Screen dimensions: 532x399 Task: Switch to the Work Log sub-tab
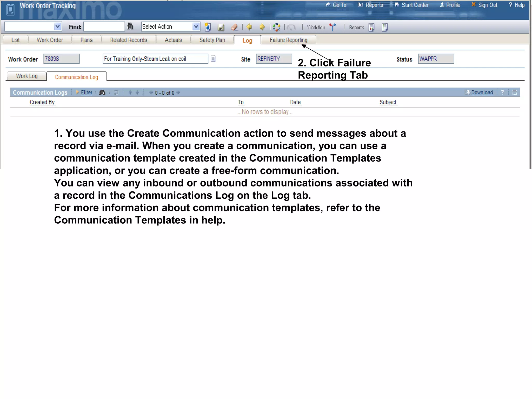point(27,76)
